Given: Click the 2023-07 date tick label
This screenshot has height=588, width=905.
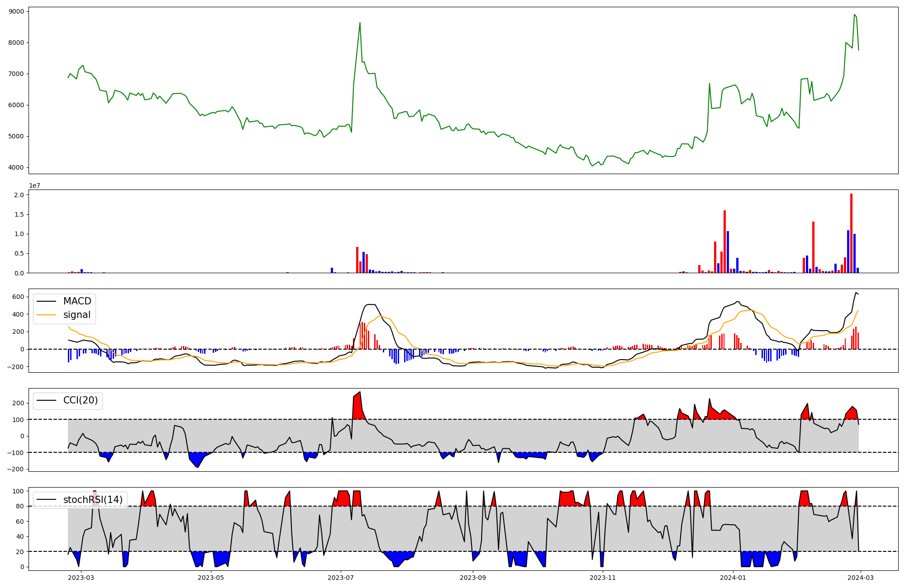Looking at the screenshot, I should coord(340,578).
